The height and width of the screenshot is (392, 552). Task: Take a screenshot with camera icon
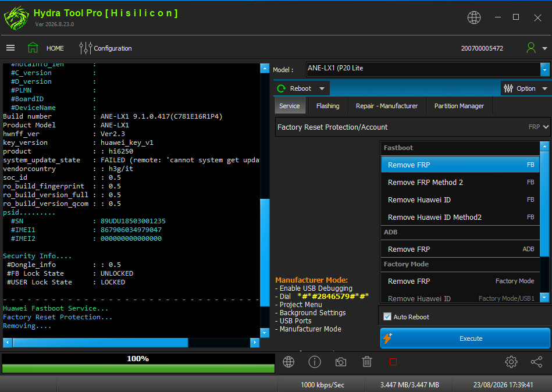340,362
